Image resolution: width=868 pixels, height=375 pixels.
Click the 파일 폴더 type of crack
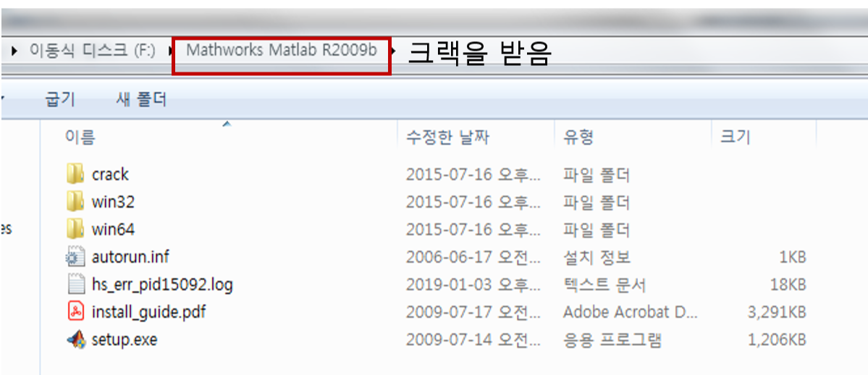597,176
